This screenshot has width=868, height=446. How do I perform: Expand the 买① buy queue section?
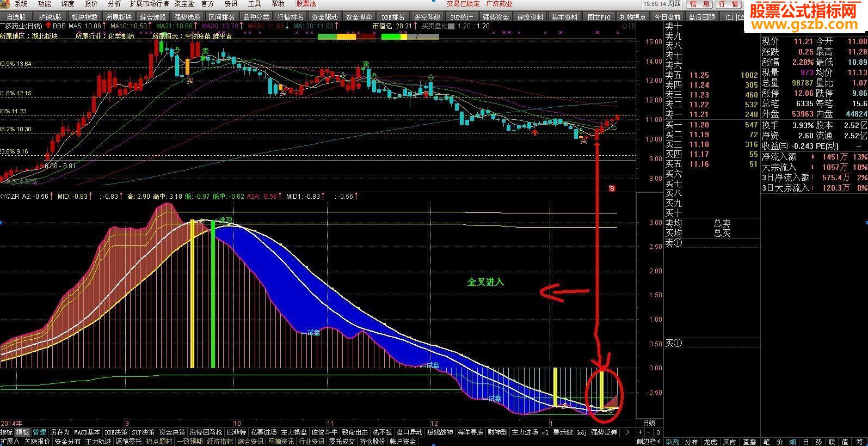coord(673,343)
